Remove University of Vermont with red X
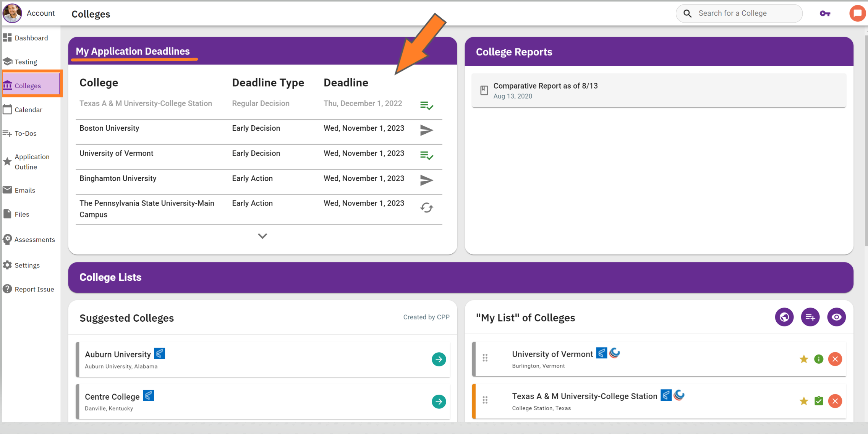Image resolution: width=868 pixels, height=434 pixels. coord(835,359)
